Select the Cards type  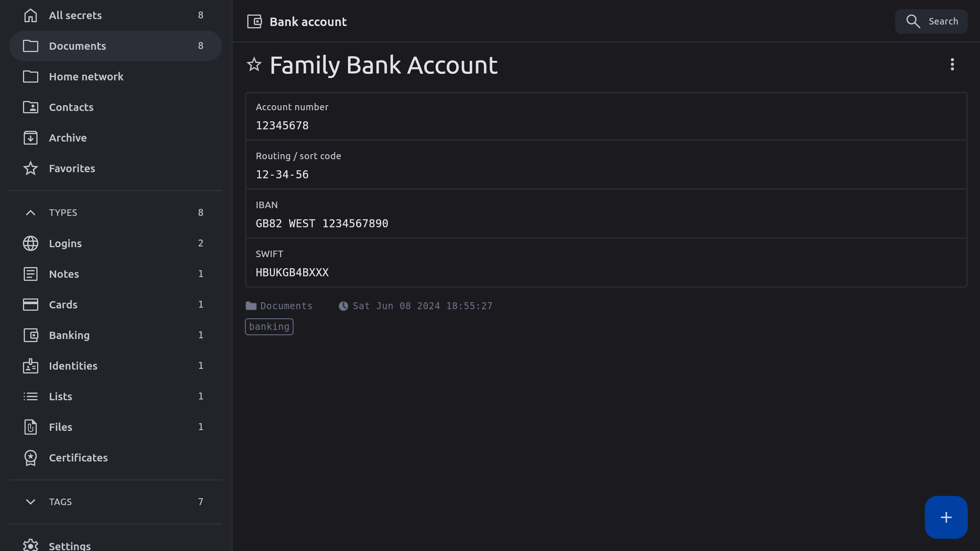tap(63, 305)
